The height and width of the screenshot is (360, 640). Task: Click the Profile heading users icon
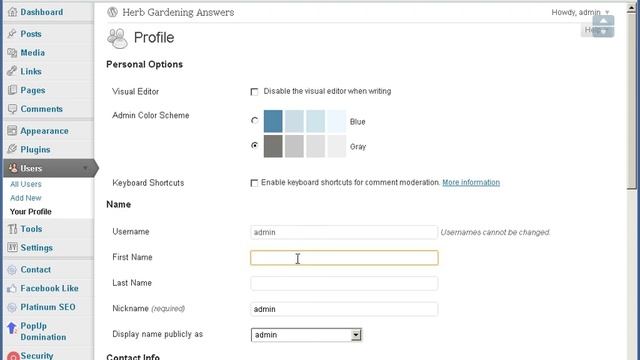118,38
